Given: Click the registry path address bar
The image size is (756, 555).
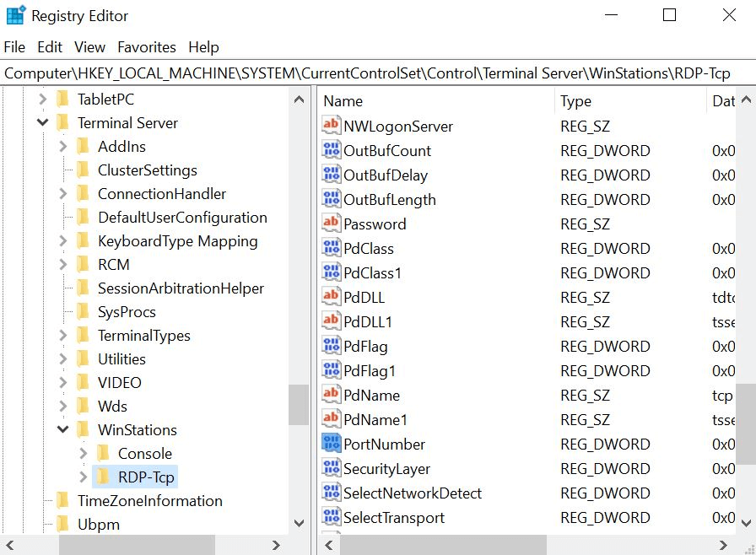Looking at the screenshot, I should pos(371,73).
